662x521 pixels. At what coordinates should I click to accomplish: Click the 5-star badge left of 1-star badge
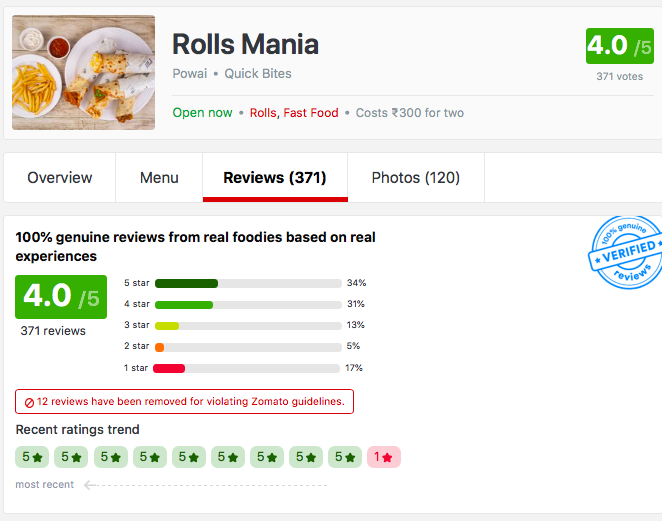click(x=345, y=457)
